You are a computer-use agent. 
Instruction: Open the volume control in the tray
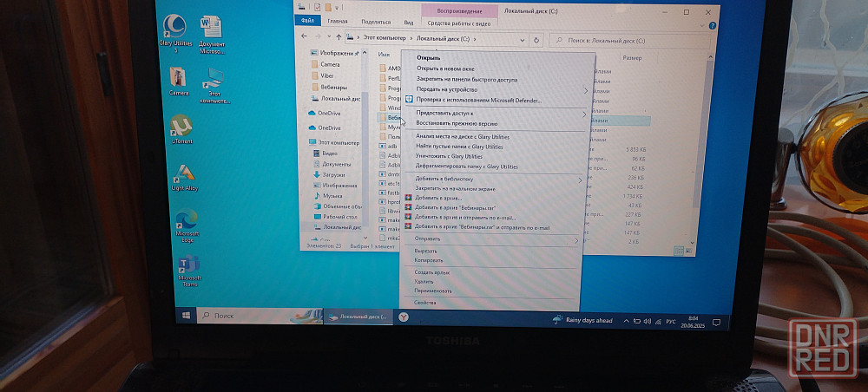[648, 321]
